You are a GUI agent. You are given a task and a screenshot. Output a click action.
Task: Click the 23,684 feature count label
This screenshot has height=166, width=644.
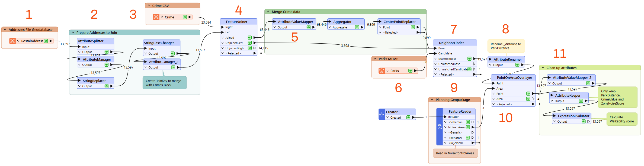coord(206,22)
